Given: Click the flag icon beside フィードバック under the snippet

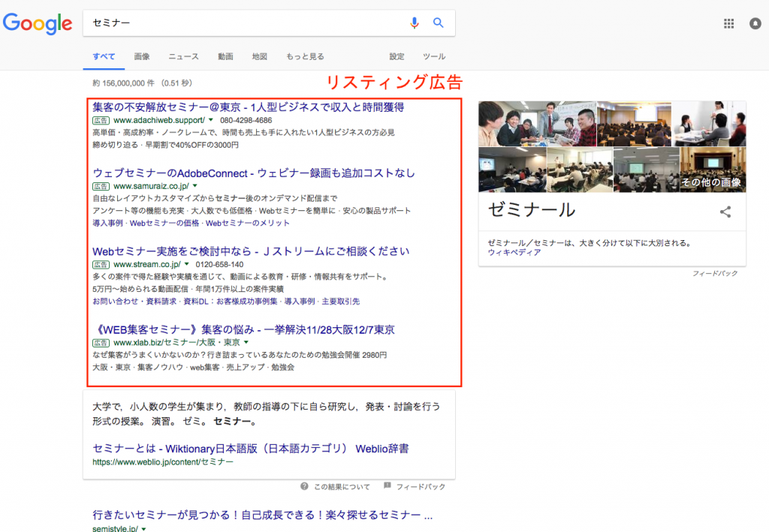Looking at the screenshot, I should (387, 486).
